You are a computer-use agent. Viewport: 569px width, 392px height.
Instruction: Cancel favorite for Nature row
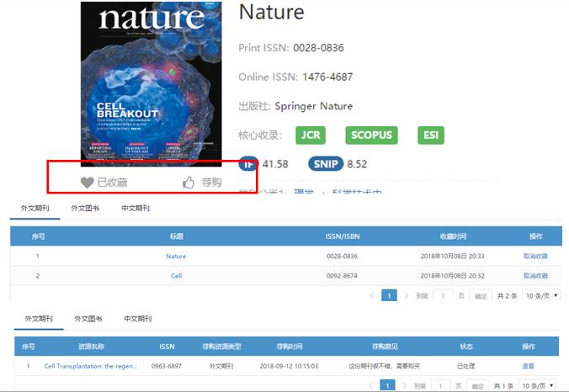tap(535, 256)
